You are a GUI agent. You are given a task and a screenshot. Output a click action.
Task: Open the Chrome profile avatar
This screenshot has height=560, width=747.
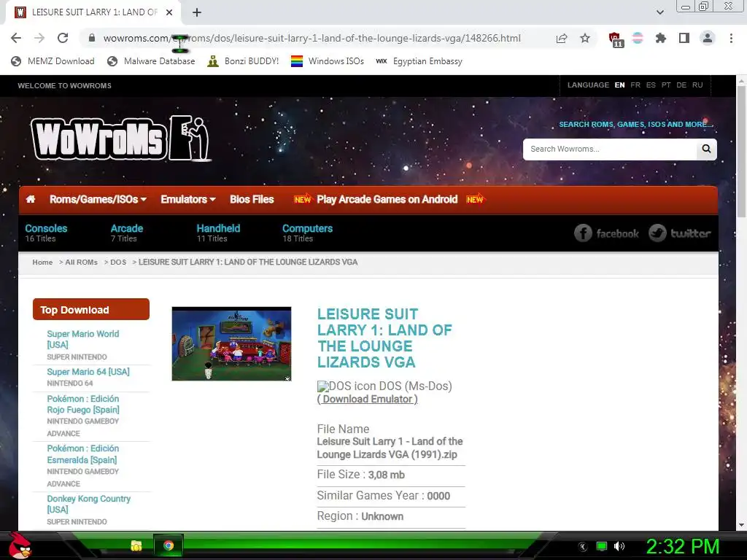708,38
